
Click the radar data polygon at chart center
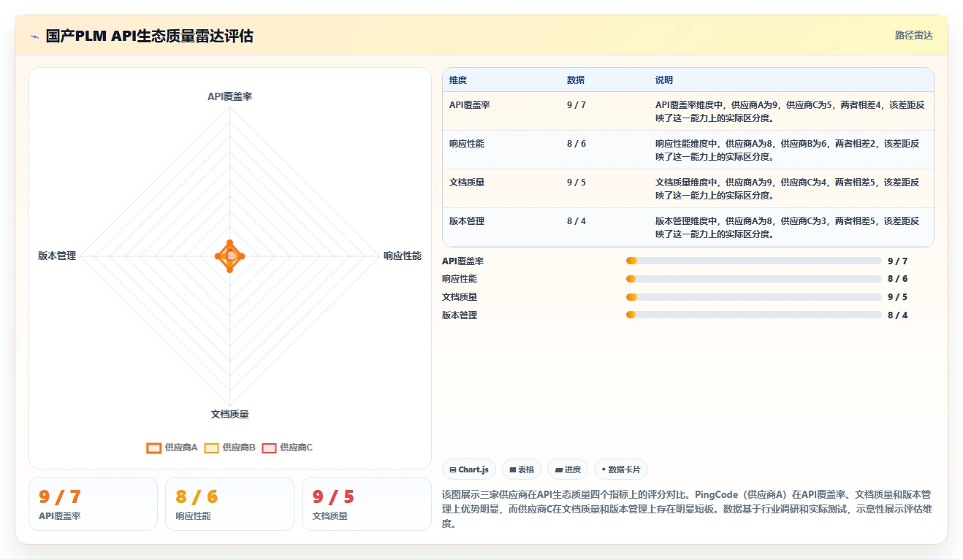click(230, 256)
